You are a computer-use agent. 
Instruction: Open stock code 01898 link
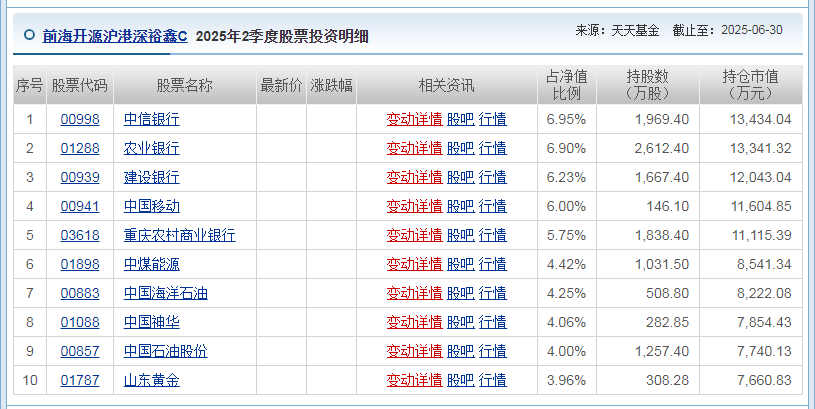pos(80,265)
